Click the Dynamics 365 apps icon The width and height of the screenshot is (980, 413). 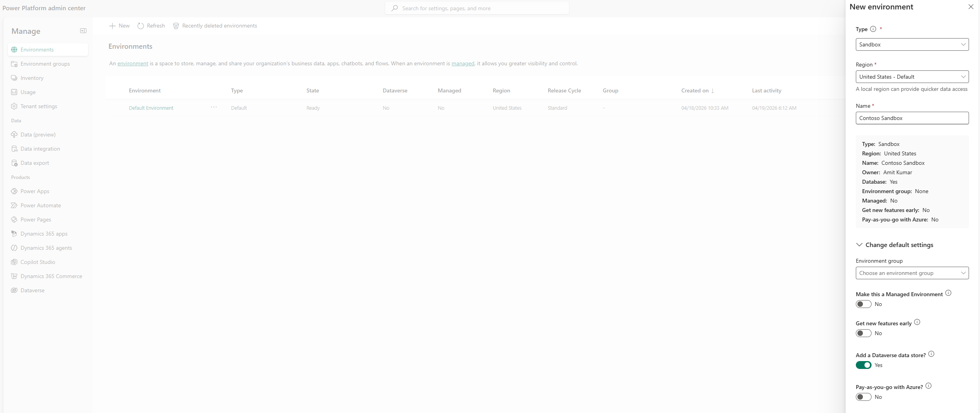14,234
